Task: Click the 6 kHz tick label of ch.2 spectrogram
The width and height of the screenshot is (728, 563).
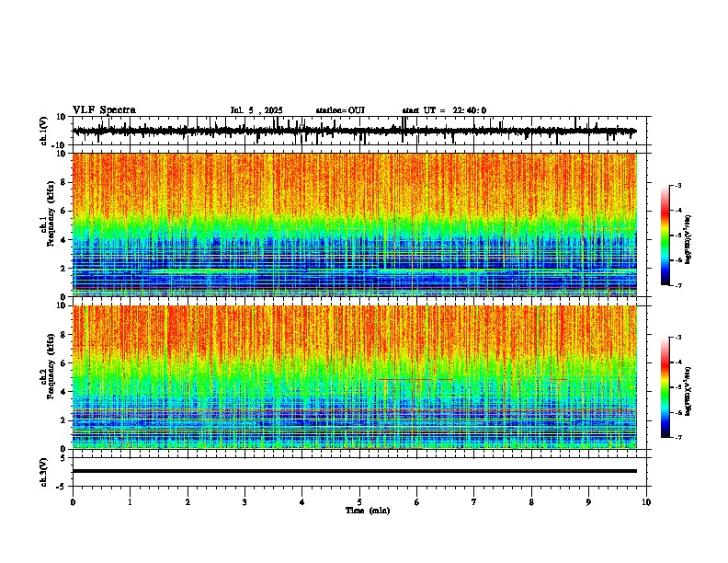Action: tap(63, 363)
